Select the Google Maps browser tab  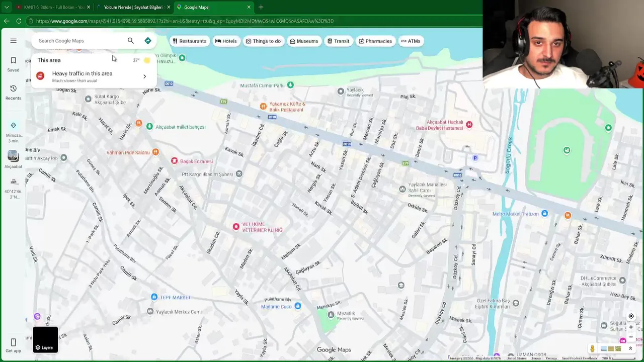click(213, 7)
